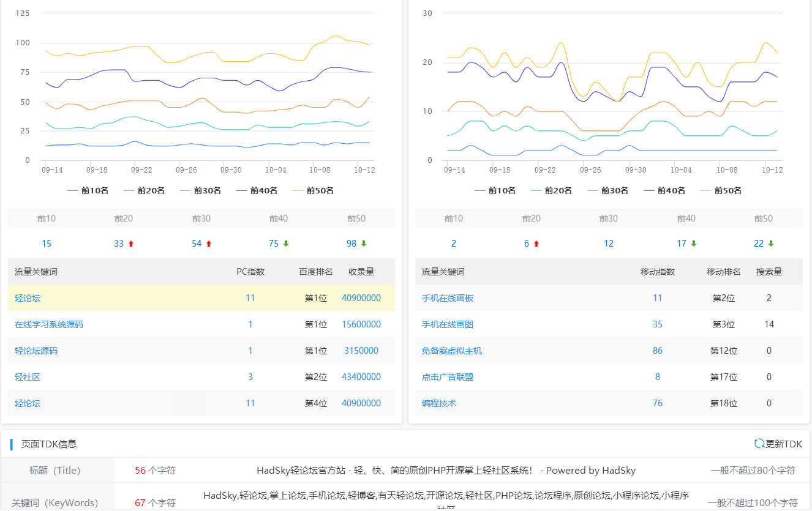Toggle 前30名 series in left chart legend

[x=200, y=190]
